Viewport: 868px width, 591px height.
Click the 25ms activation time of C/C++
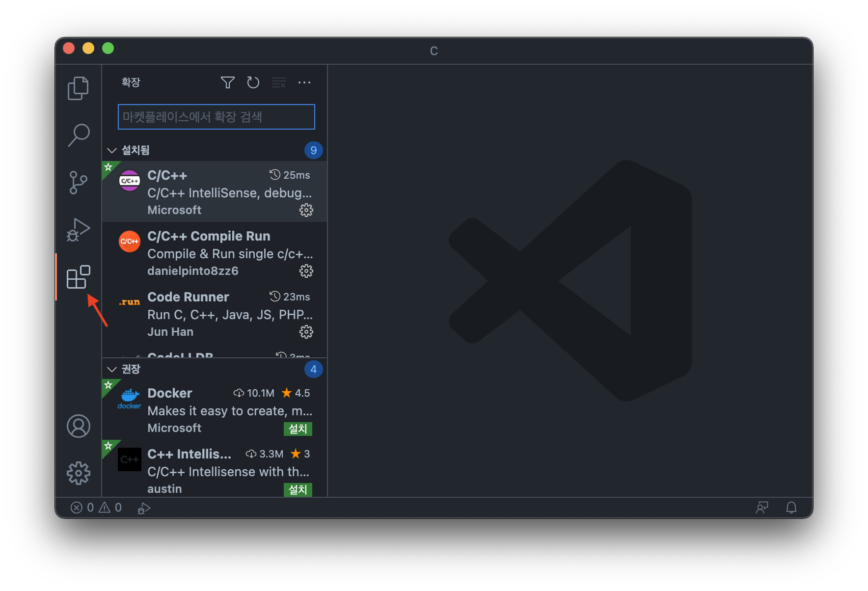tap(290, 175)
